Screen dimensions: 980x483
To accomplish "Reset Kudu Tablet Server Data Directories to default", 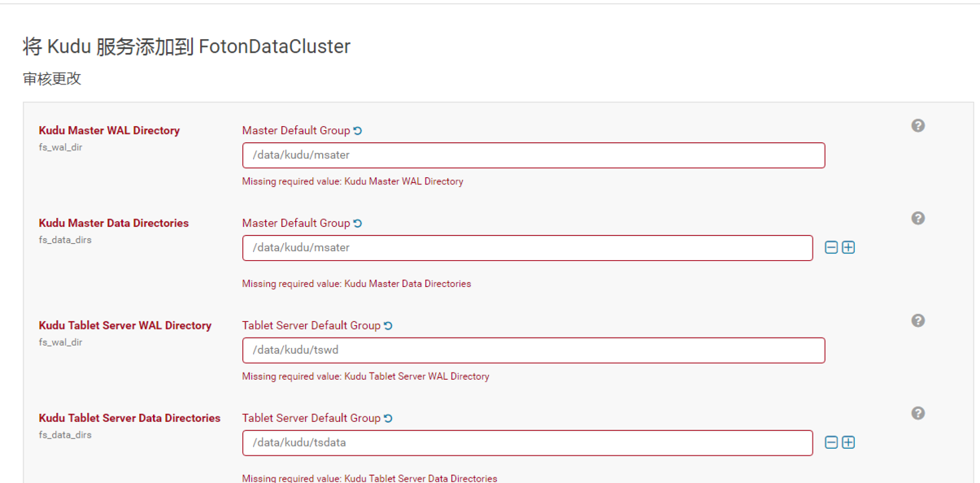I will [388, 419].
